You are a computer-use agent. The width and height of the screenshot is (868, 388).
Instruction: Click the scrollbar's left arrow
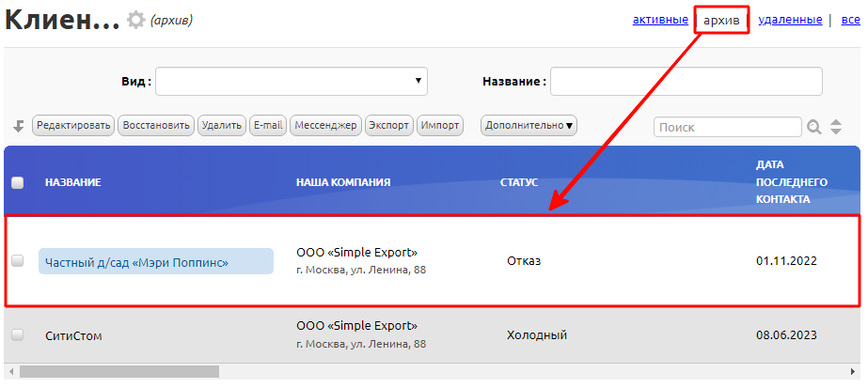(x=9, y=371)
